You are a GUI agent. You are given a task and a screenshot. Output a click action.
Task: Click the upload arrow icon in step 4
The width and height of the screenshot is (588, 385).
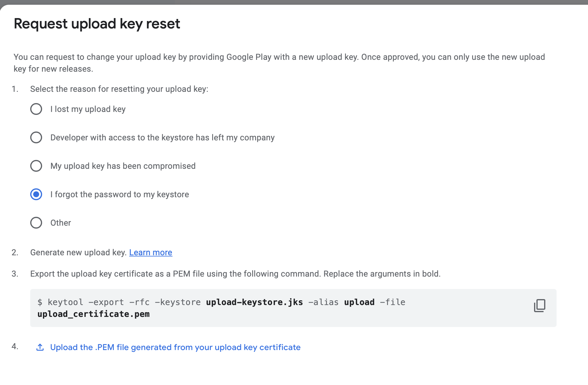pyautogui.click(x=40, y=347)
